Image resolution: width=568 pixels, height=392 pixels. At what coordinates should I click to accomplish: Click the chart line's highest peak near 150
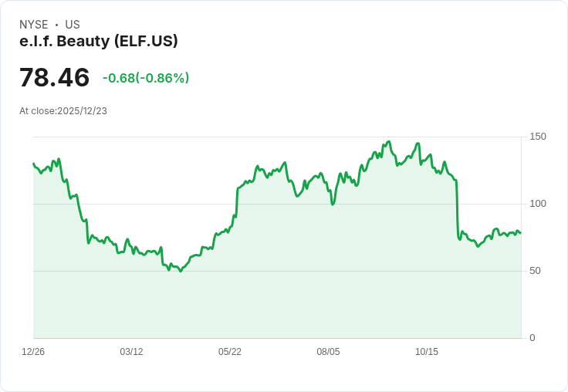point(389,142)
